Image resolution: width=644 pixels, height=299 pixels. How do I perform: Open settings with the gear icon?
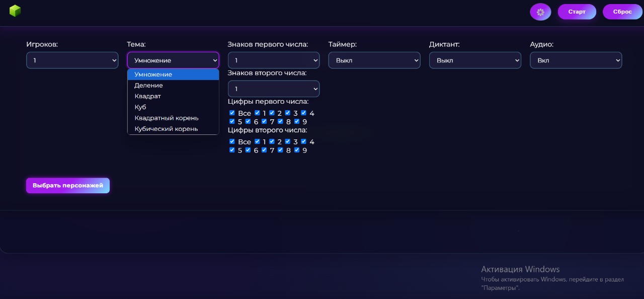[x=540, y=12]
